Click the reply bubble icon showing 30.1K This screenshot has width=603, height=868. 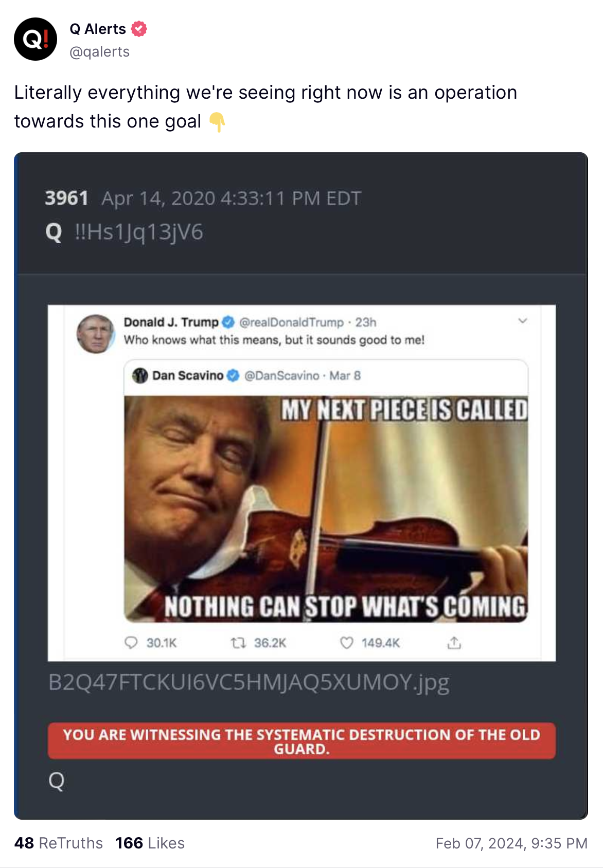tap(132, 643)
